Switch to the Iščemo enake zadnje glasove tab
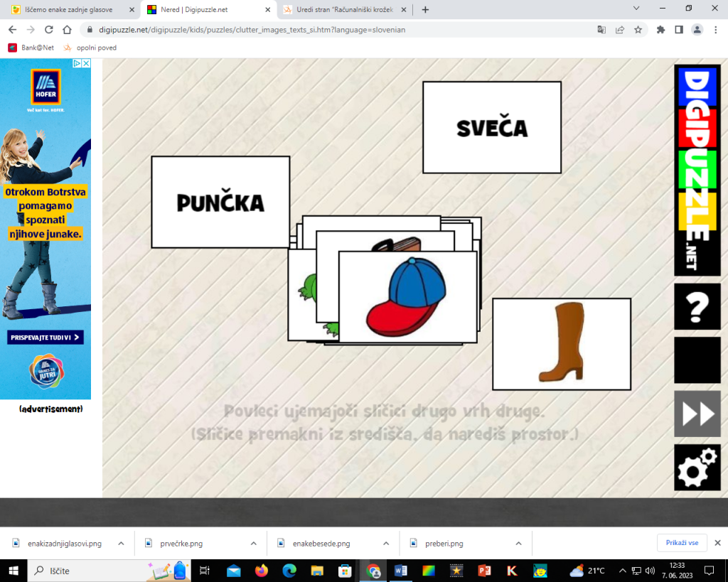The height and width of the screenshot is (582, 728). click(x=68, y=9)
